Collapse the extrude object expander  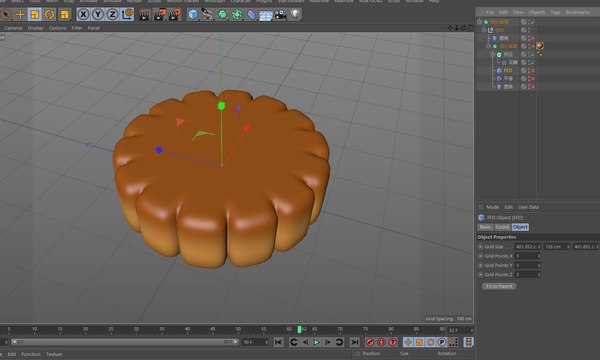pos(493,55)
